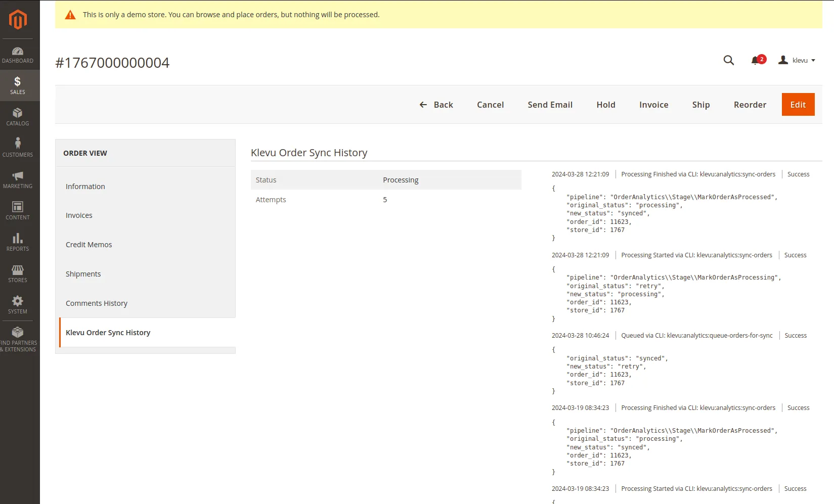Click the search magnifier icon

click(x=729, y=60)
